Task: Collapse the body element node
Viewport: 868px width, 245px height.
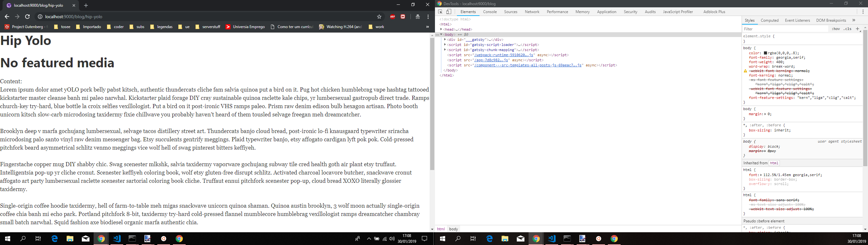Action: click(x=441, y=34)
